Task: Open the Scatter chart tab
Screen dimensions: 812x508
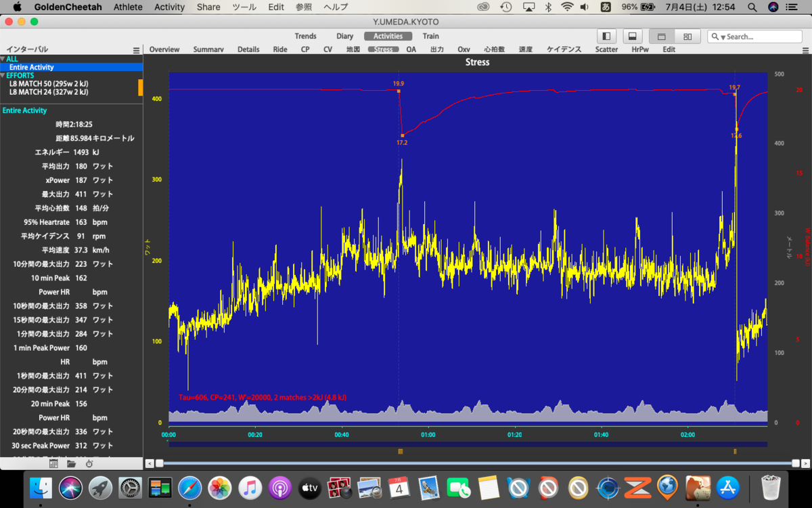Action: coord(606,49)
